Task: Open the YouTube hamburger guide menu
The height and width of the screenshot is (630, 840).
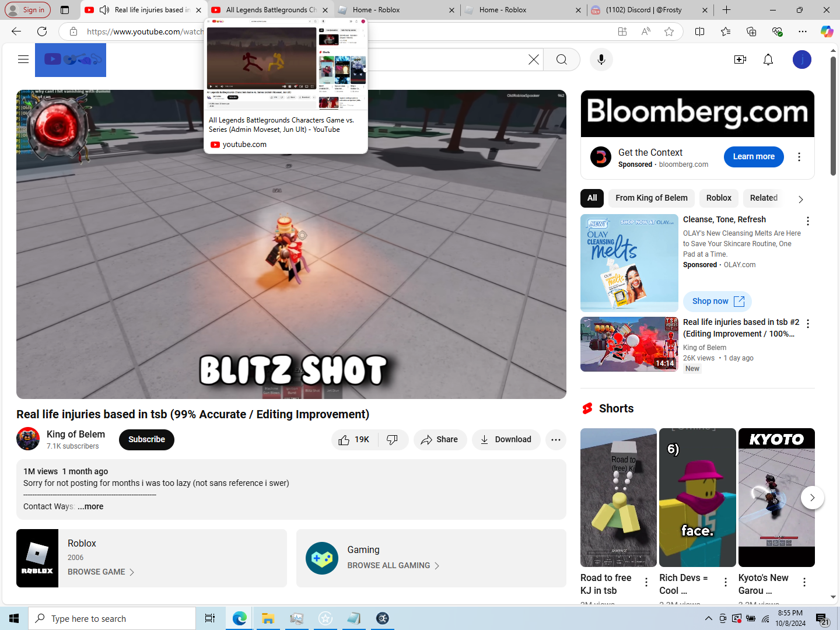Action: 23,59
